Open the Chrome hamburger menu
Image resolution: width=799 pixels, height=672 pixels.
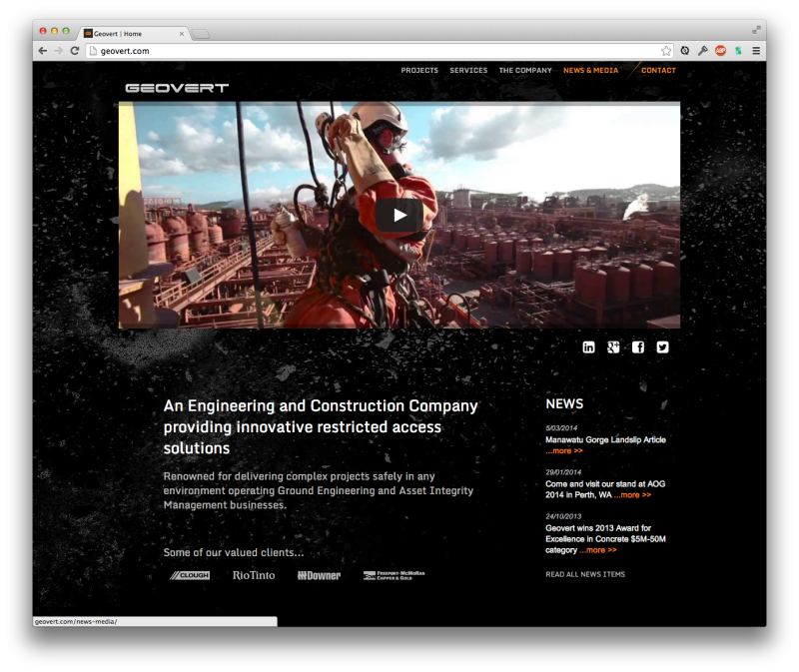pos(756,51)
